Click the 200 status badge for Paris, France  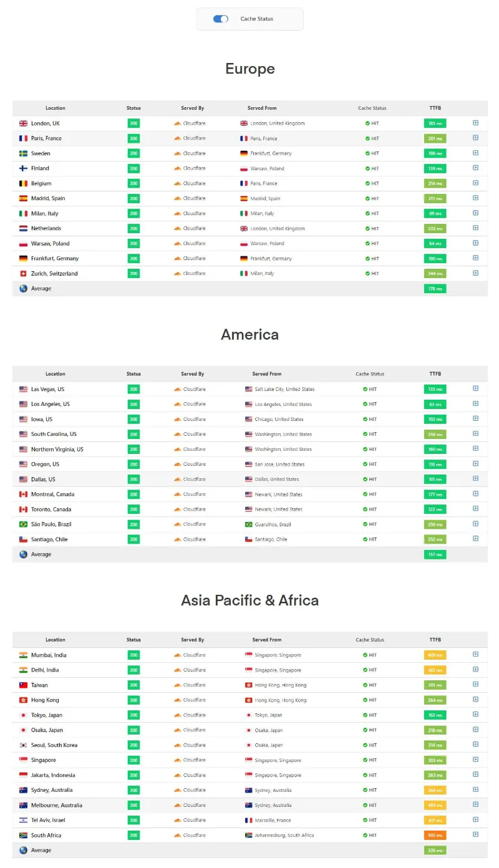point(133,138)
